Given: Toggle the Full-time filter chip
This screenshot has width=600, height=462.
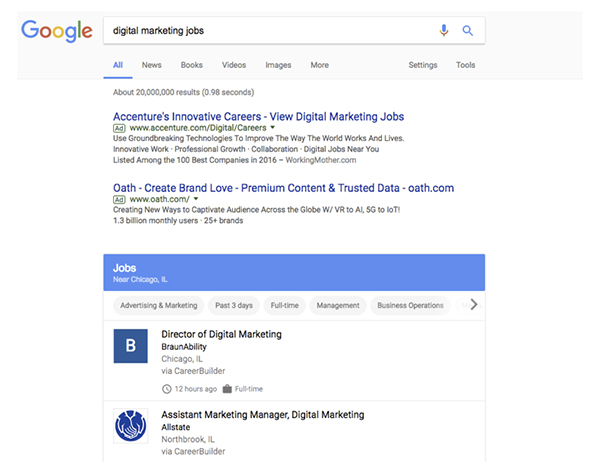Looking at the screenshot, I should coord(285,304).
